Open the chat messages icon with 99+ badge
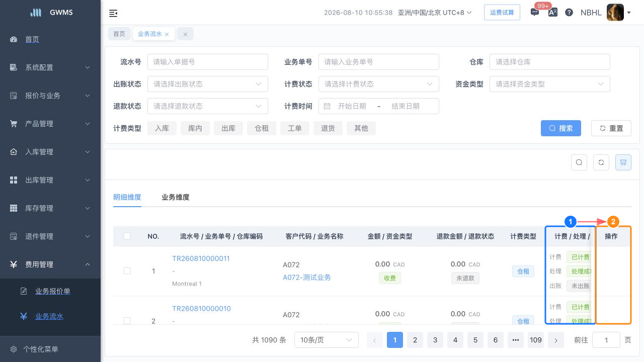Image resolution: width=644 pixels, height=362 pixels. coord(535,13)
